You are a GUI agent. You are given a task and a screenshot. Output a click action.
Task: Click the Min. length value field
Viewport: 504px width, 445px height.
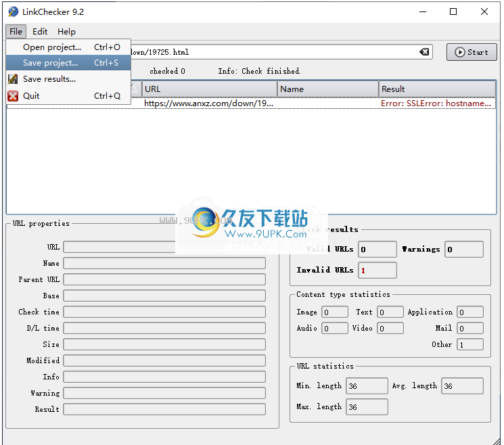[367, 386]
